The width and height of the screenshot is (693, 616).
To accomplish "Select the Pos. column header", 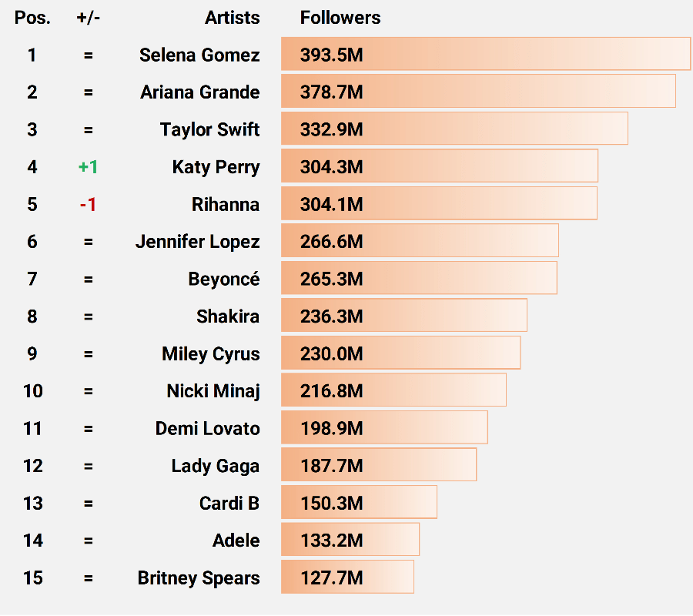I will pos(32,18).
